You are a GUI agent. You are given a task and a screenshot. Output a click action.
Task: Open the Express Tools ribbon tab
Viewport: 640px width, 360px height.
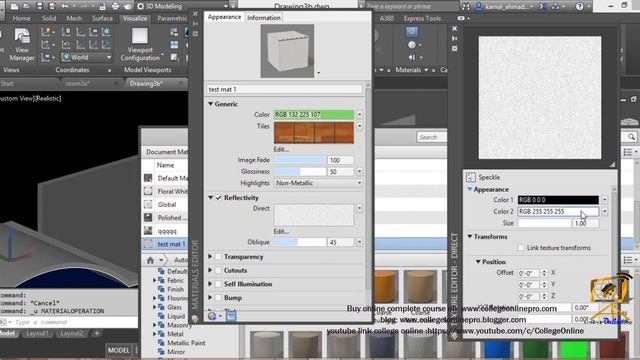point(422,18)
